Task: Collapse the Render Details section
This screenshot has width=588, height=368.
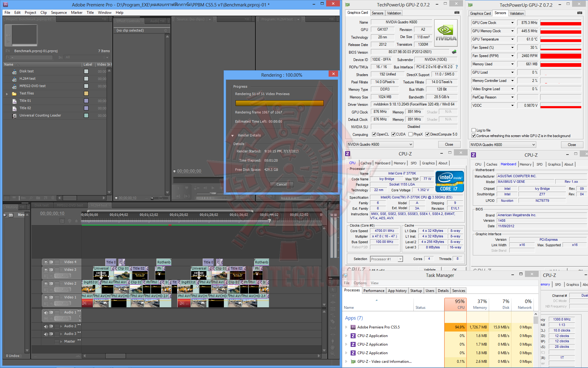Action: click(x=232, y=136)
